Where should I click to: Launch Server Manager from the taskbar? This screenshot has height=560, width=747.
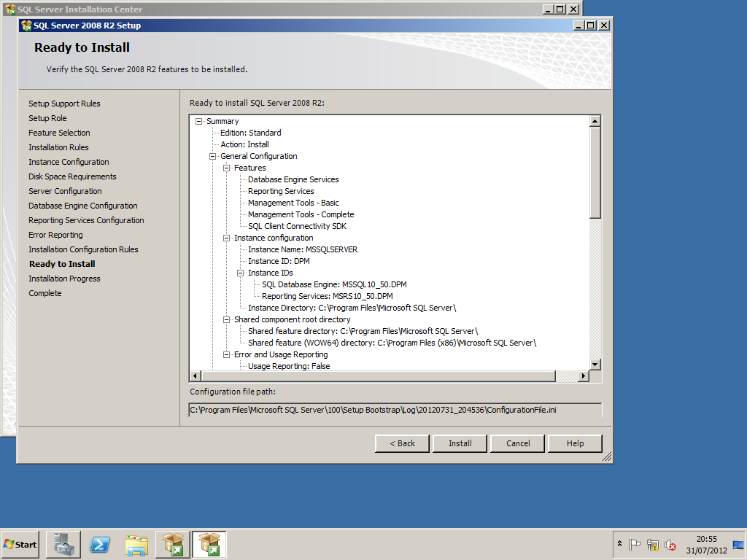click(x=63, y=544)
